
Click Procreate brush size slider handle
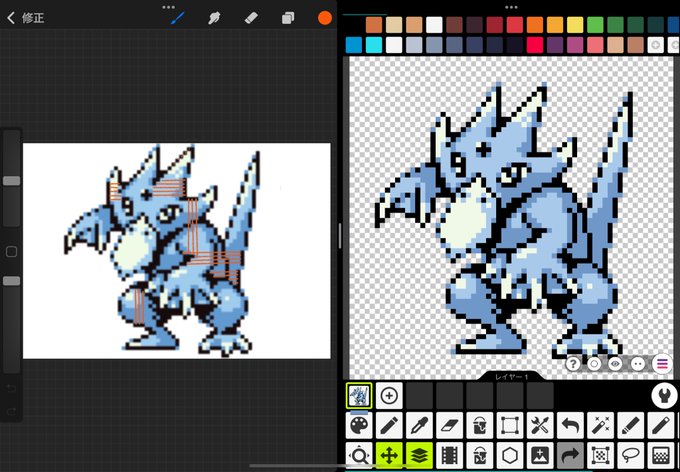[x=12, y=180]
